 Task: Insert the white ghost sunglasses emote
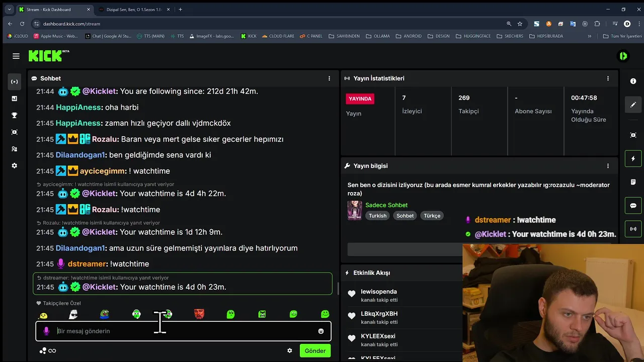click(73, 314)
